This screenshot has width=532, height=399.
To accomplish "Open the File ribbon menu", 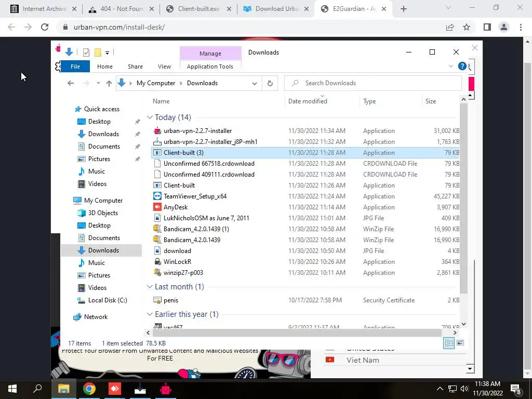I will point(75,66).
